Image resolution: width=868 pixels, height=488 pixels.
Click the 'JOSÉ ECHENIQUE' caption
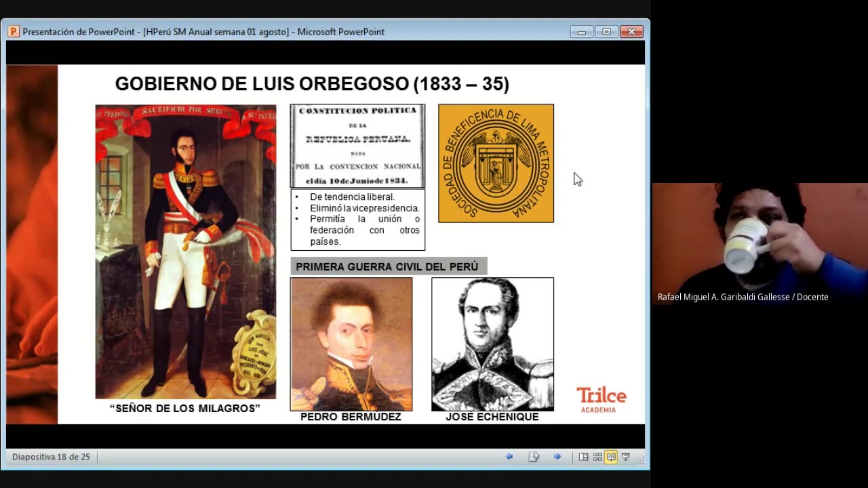[492, 417]
